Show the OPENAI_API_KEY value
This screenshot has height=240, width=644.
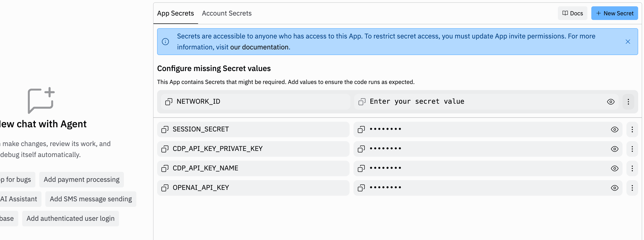(614, 188)
